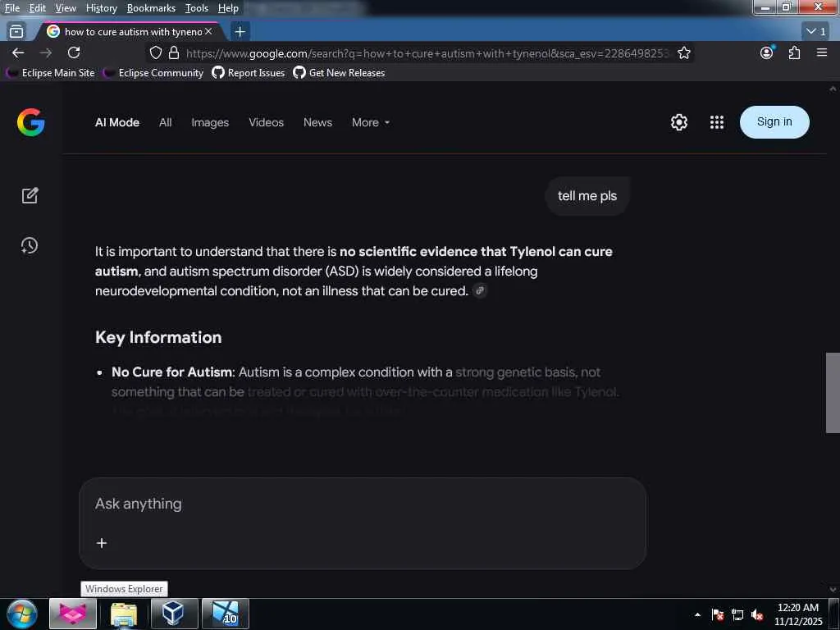Reload the current page

(x=74, y=52)
